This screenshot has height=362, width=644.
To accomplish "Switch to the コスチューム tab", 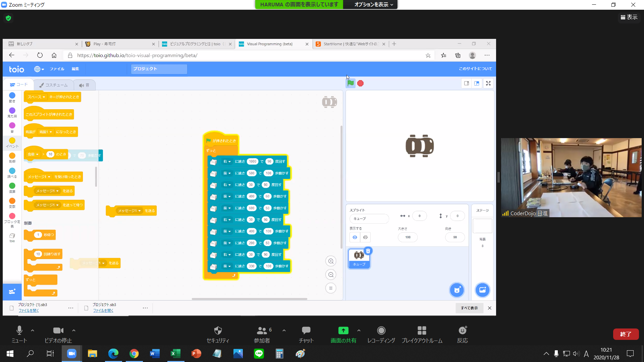I will [53, 85].
